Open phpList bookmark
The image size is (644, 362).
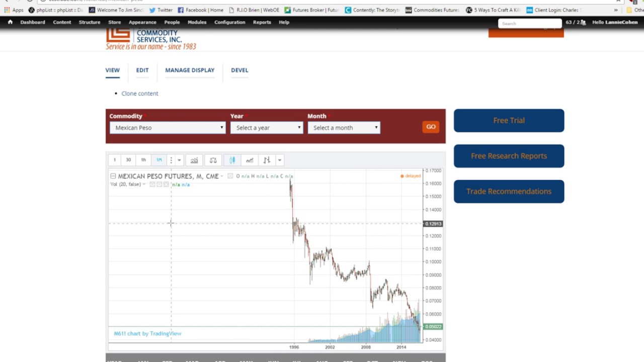point(56,10)
